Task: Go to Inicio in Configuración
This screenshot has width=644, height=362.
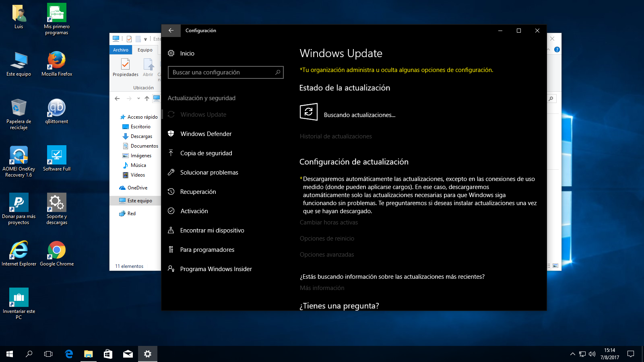Action: (187, 53)
